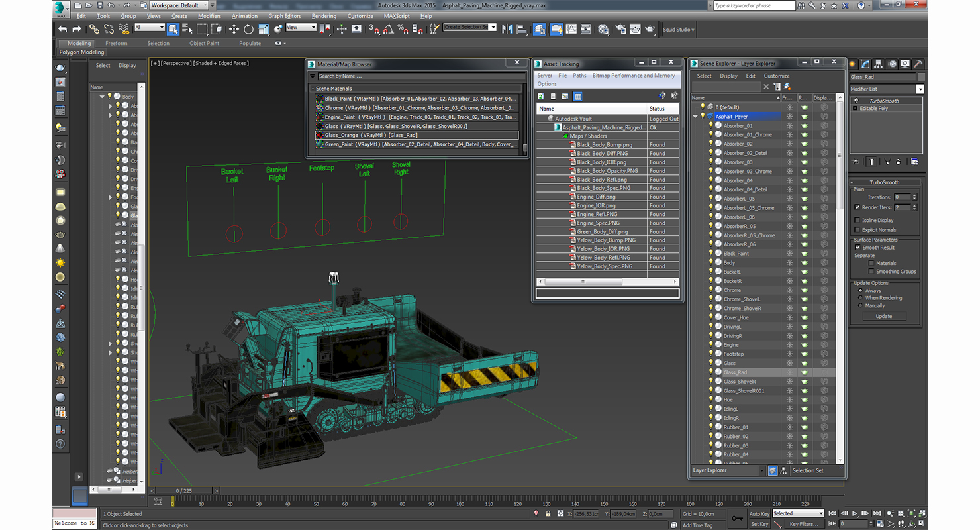This screenshot has width=980, height=530.
Task: Open the Utilities hammer panel tab
Action: [x=918, y=64]
